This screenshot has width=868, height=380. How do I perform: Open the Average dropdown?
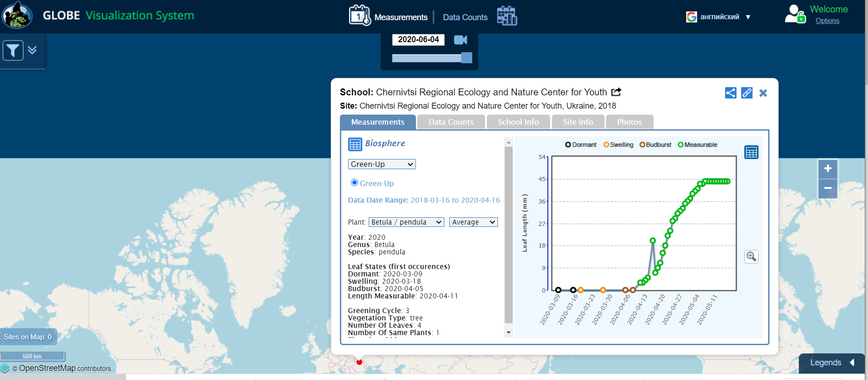tap(473, 222)
